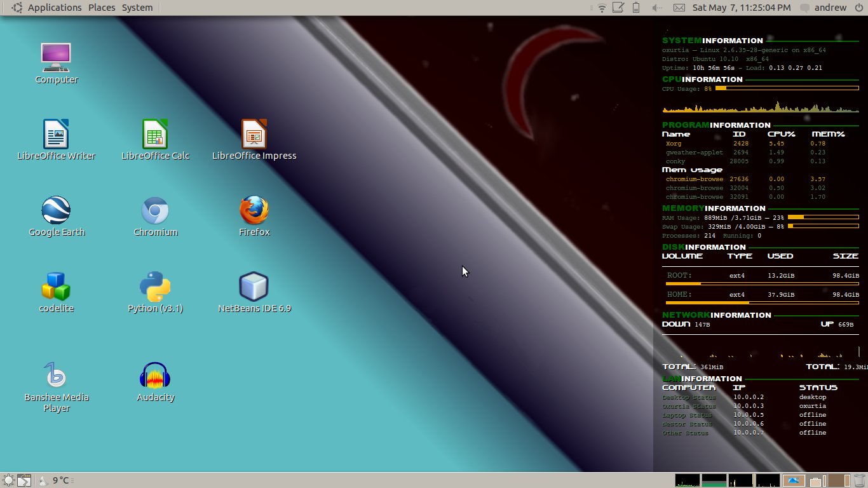
Task: Click the brightness sun icon in bottom panel
Action: point(8,480)
